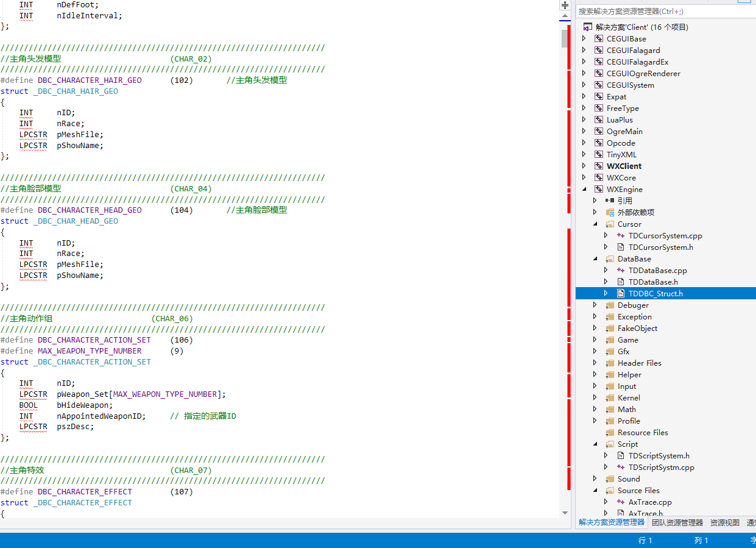Click the CEGUIBase project icon
756x548 pixels.
pyautogui.click(x=599, y=39)
